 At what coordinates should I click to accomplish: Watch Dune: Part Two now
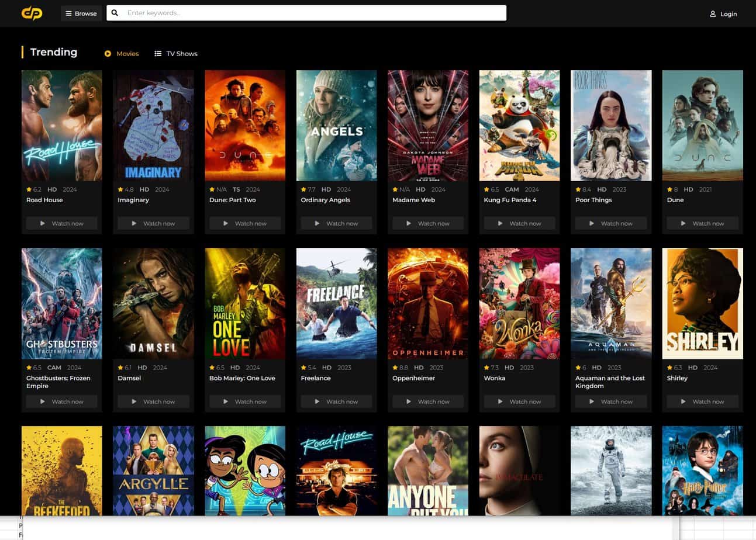[245, 223]
